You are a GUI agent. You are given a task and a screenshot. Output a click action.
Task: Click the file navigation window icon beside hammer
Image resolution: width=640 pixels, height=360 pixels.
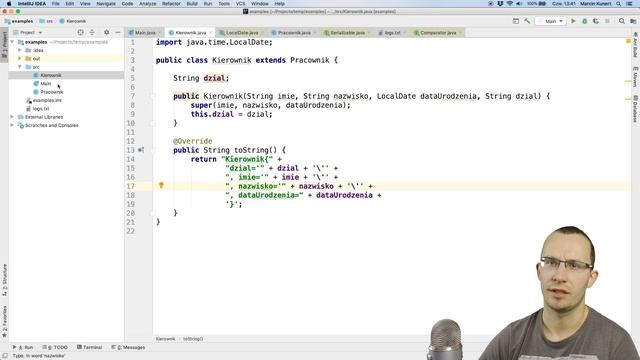point(516,21)
